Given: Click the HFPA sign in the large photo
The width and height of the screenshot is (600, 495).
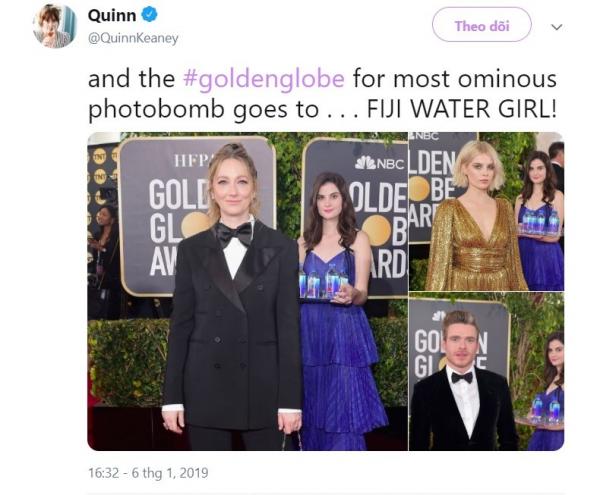Looking at the screenshot, I should tap(192, 160).
